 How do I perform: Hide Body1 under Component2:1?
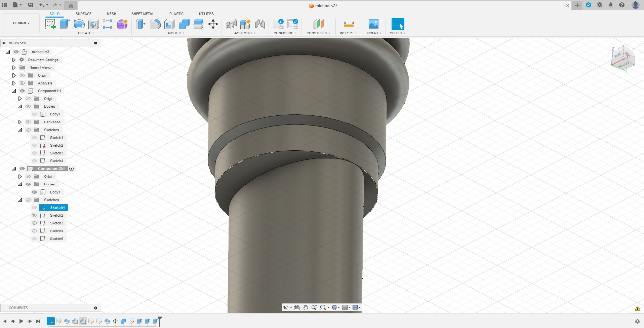(34, 192)
